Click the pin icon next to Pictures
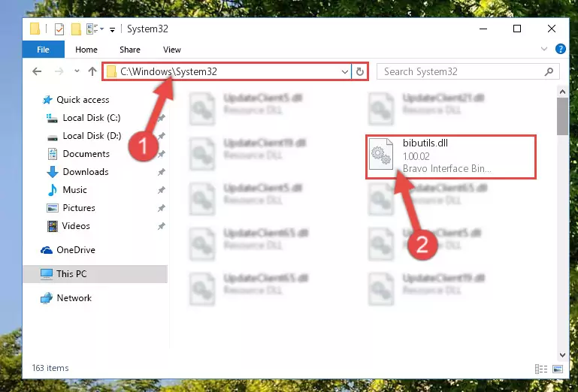The image size is (578, 392). [161, 208]
